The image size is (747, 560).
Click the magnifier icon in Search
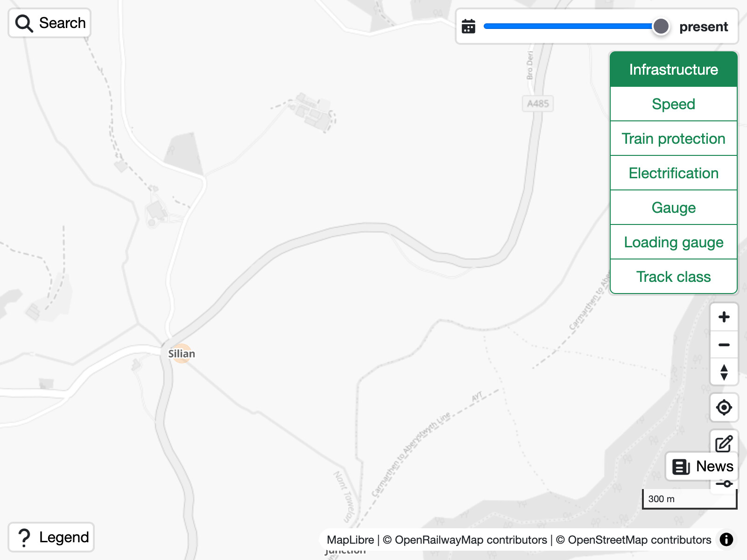[24, 23]
